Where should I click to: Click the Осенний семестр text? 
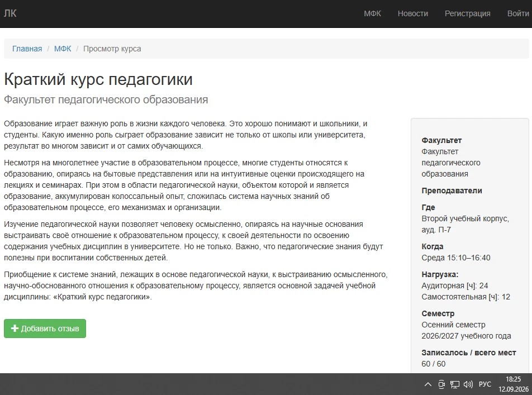click(453, 325)
